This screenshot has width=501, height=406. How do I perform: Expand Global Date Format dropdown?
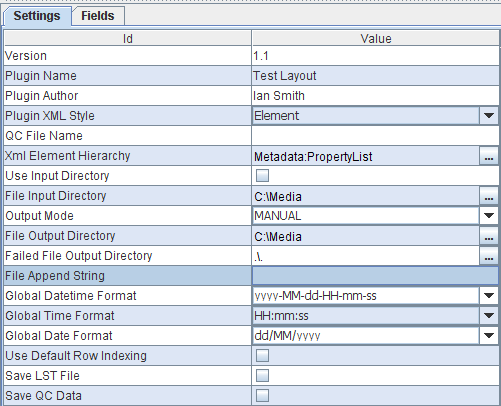click(489, 336)
